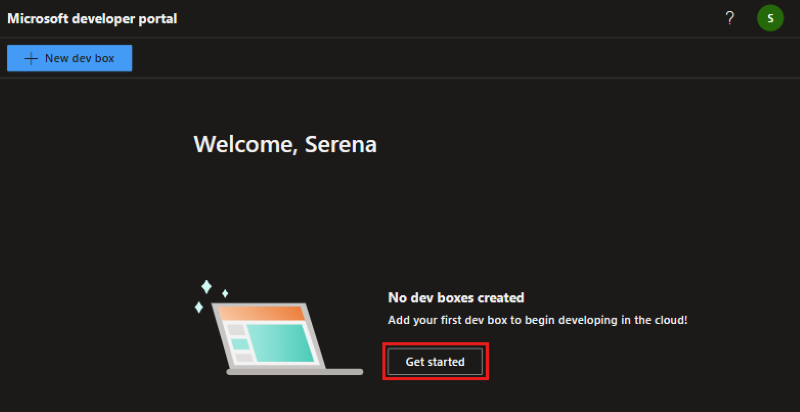Screen dimensions: 800x412
Task: Click the words New dev box in the blue button
Action: click(x=80, y=58)
